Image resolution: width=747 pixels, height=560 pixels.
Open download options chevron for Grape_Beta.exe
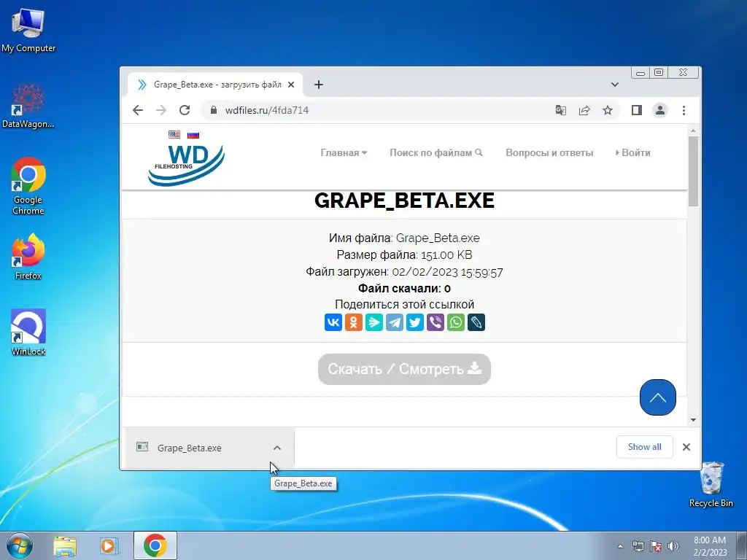[x=276, y=448]
